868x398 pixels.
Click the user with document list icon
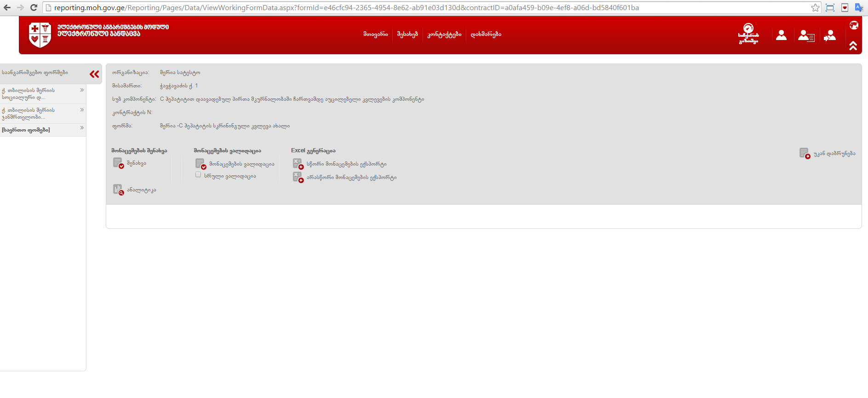pos(806,35)
